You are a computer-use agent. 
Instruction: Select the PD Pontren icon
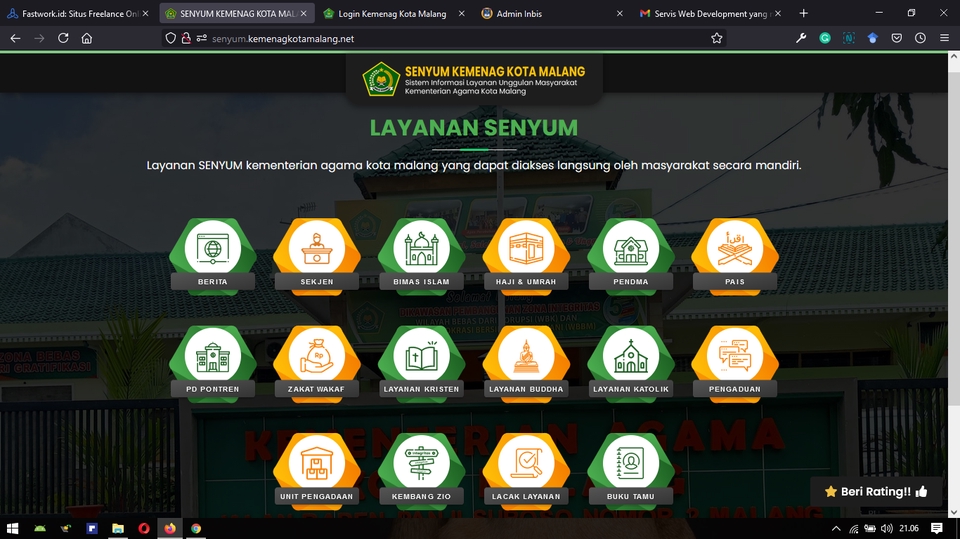coord(212,363)
